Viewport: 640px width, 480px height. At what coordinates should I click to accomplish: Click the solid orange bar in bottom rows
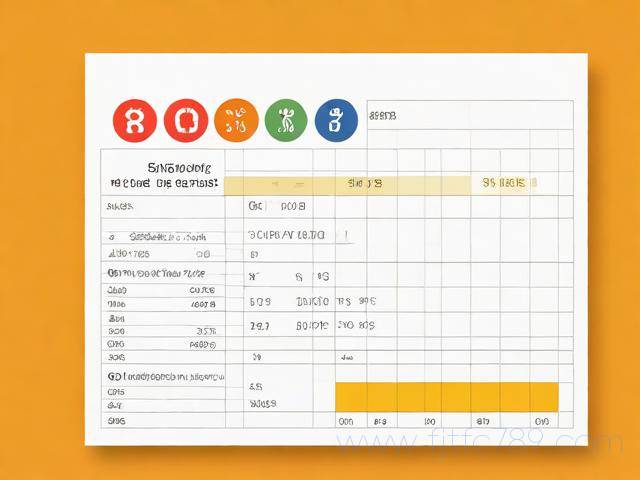pos(447,397)
